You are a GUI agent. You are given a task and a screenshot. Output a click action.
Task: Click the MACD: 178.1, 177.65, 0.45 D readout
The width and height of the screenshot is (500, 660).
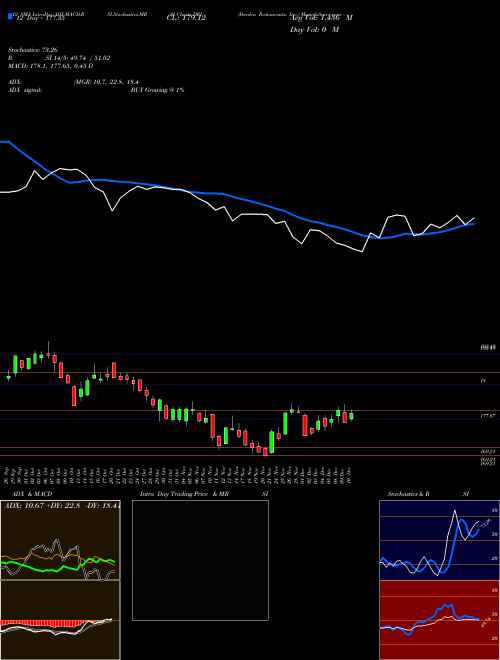[x=50, y=66]
